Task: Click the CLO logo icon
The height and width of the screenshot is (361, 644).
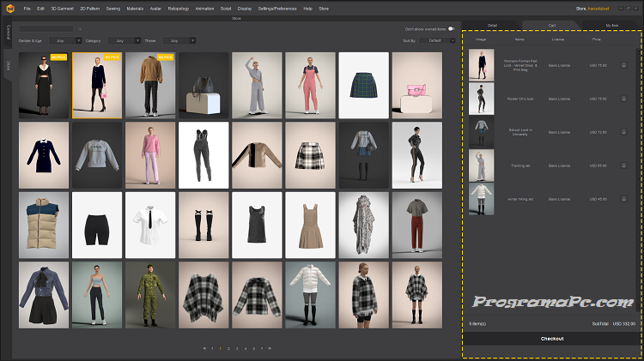Action: [10, 9]
